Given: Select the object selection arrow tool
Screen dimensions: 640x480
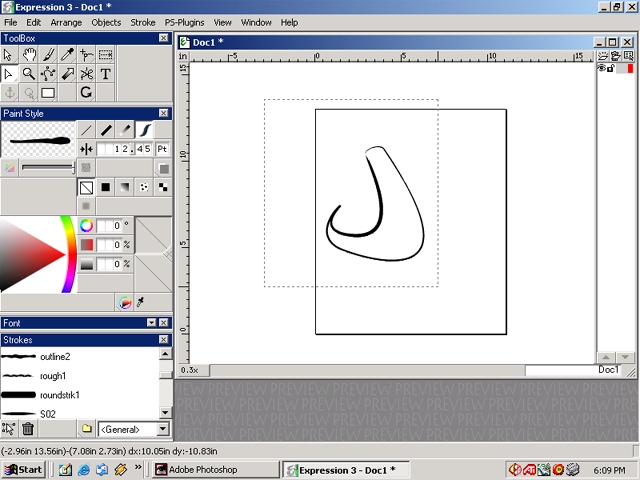Looking at the screenshot, I should point(9,54).
